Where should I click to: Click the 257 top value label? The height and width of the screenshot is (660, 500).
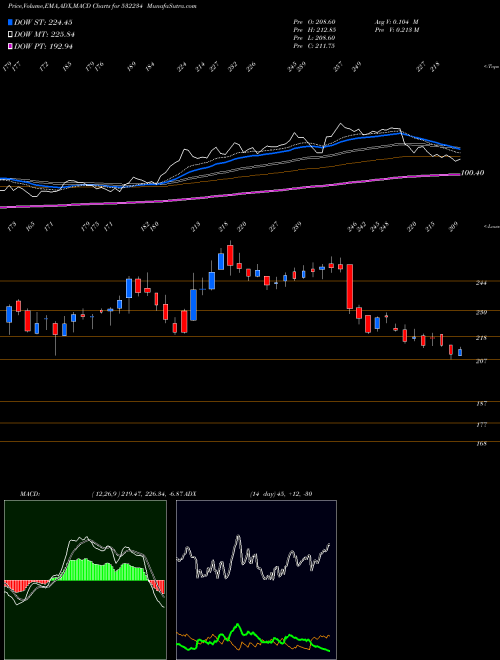[x=338, y=67]
